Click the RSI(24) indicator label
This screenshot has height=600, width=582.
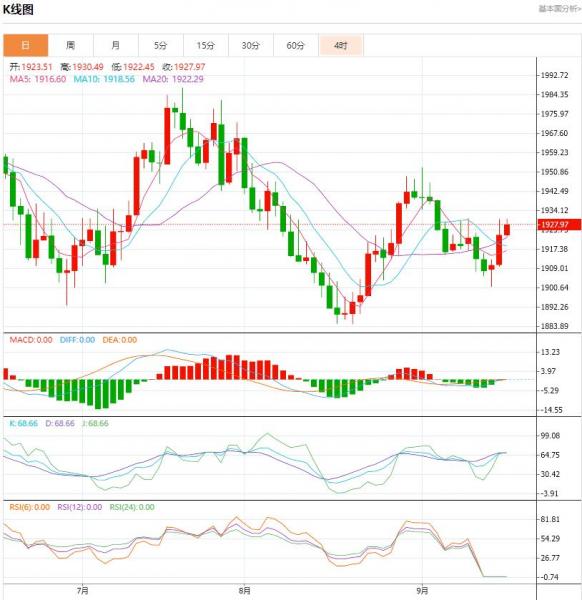click(x=132, y=507)
